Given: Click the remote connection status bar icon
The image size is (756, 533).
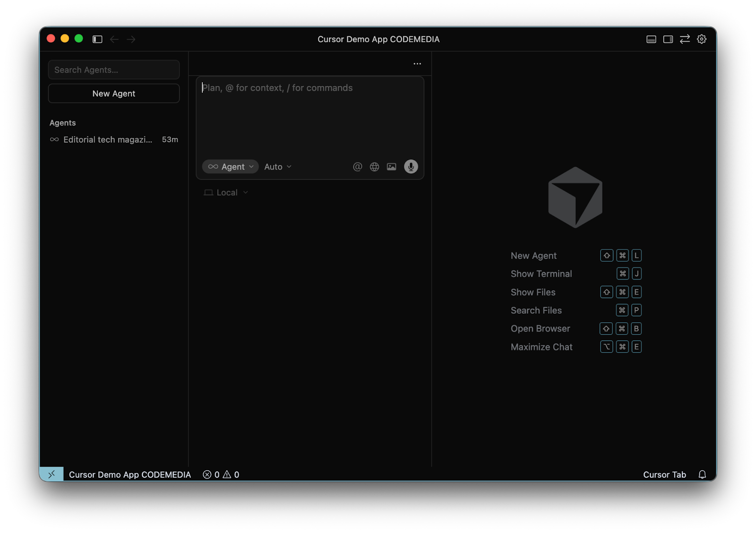Looking at the screenshot, I should coord(52,474).
